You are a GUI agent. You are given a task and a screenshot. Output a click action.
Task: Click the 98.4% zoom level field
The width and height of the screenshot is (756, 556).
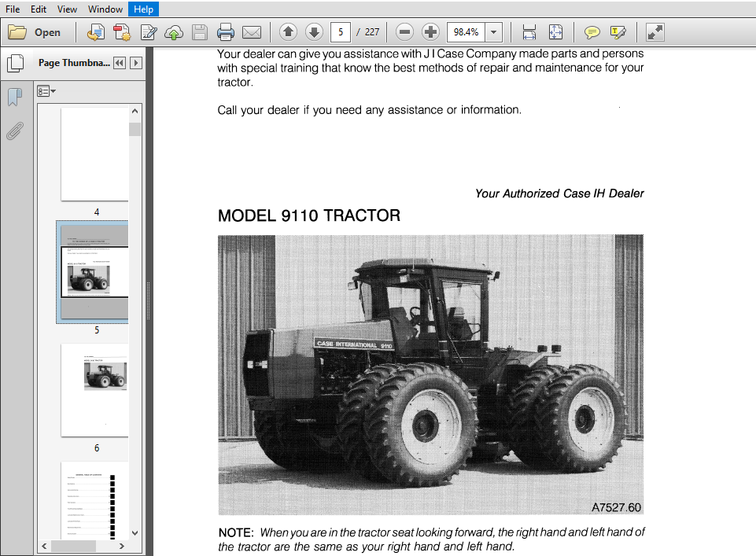(466, 32)
